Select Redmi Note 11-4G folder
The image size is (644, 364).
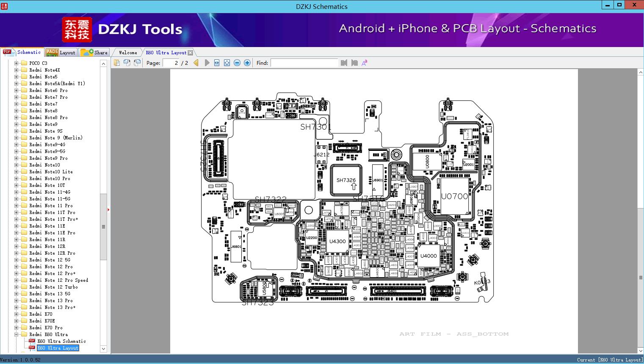click(50, 192)
